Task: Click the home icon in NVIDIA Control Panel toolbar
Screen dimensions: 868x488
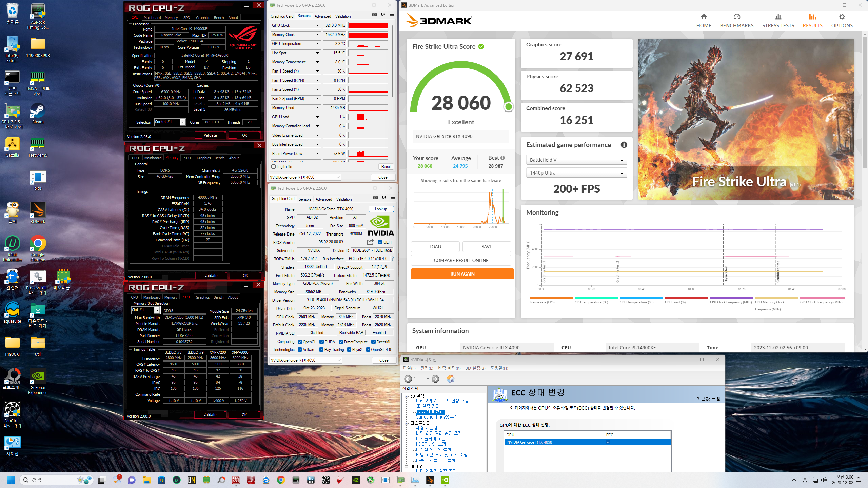Action: click(x=451, y=379)
